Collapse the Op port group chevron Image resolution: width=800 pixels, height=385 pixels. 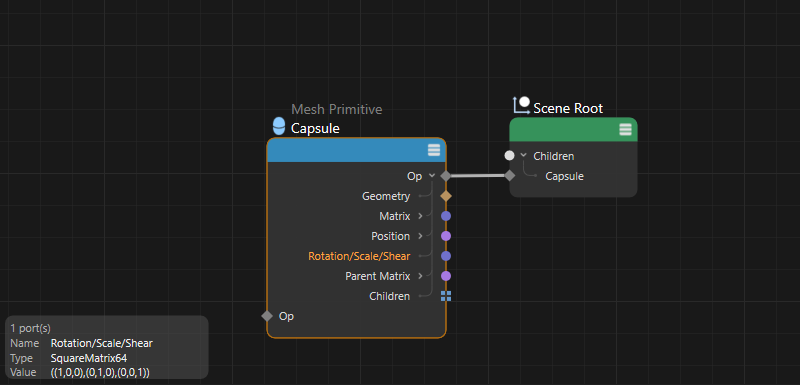pyautogui.click(x=432, y=176)
